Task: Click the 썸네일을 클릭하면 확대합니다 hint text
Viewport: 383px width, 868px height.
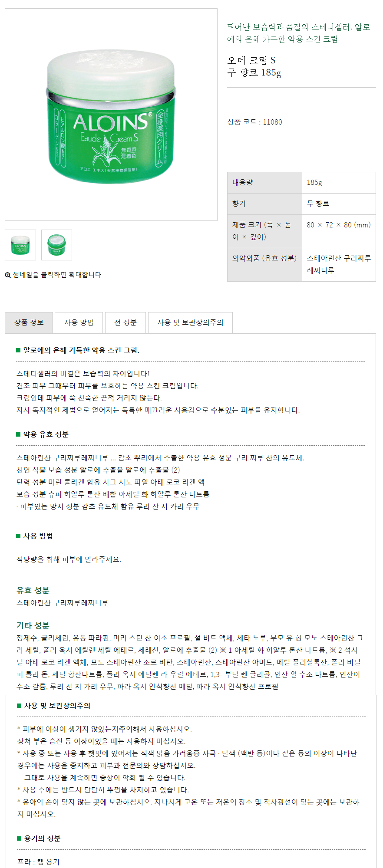Action: click(x=57, y=275)
